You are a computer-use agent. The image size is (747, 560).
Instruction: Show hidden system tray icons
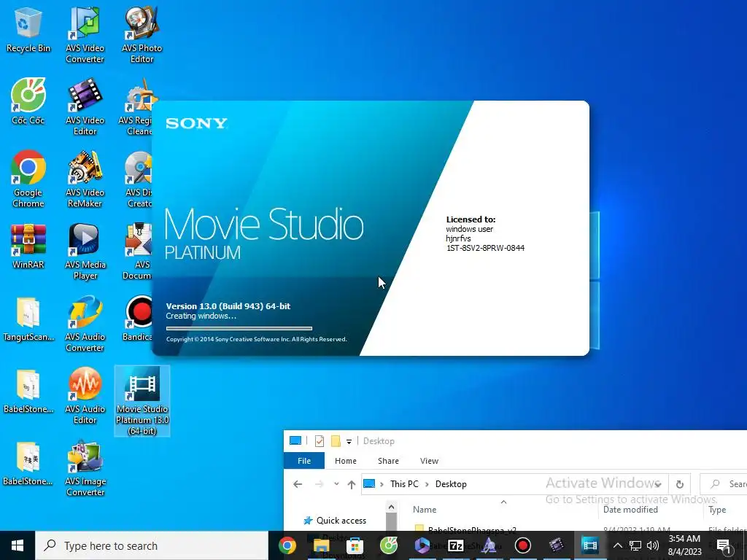617,545
